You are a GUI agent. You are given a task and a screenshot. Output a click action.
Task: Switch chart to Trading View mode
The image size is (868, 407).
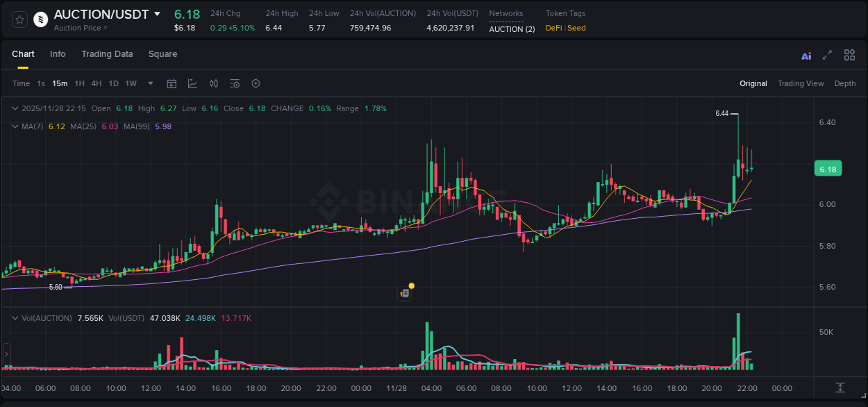(x=801, y=83)
